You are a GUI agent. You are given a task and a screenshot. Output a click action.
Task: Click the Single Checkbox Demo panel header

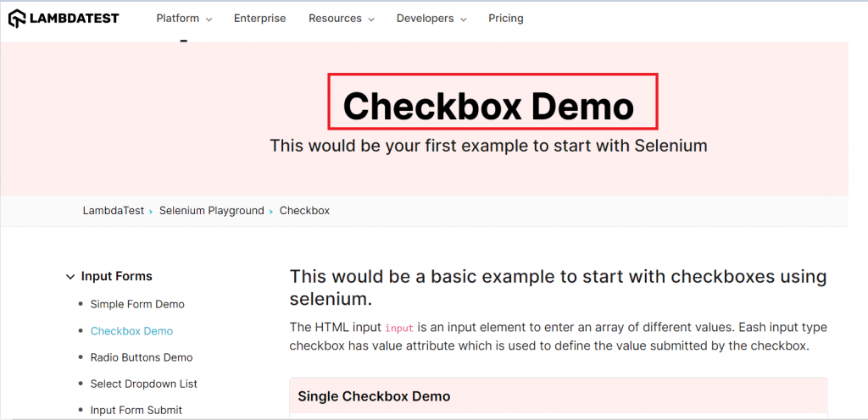pos(374,396)
